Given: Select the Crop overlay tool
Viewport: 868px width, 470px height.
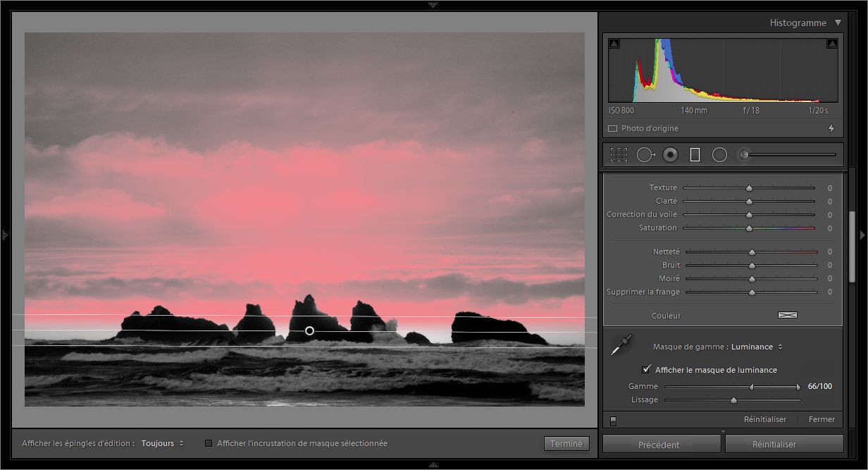Looking at the screenshot, I should click(x=619, y=154).
